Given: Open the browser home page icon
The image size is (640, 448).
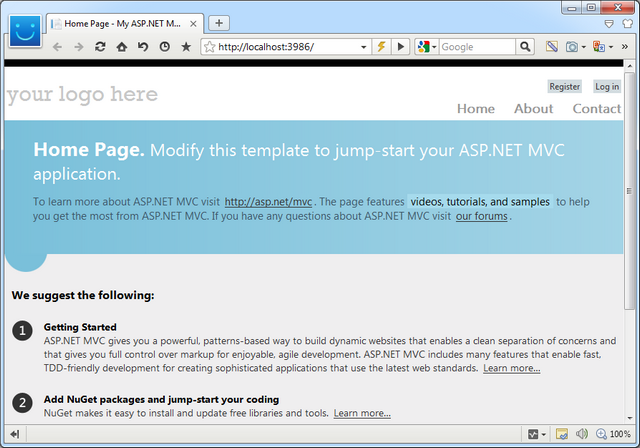Looking at the screenshot, I should 122,47.
